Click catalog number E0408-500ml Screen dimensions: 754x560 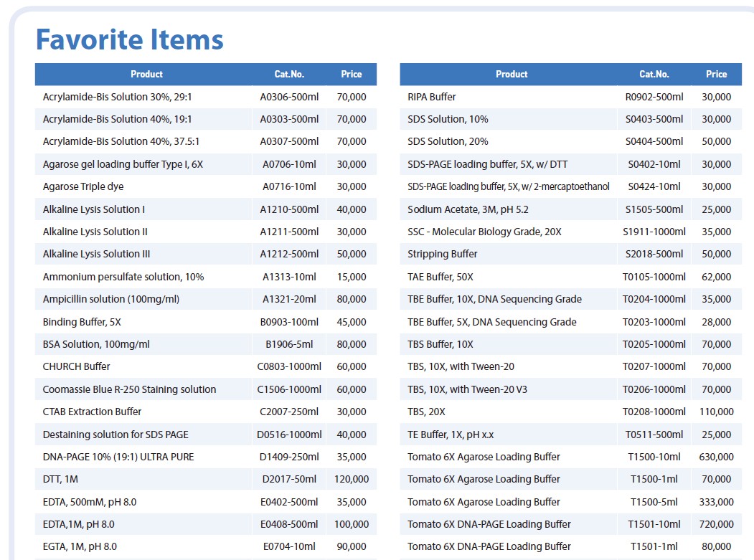tap(289, 524)
